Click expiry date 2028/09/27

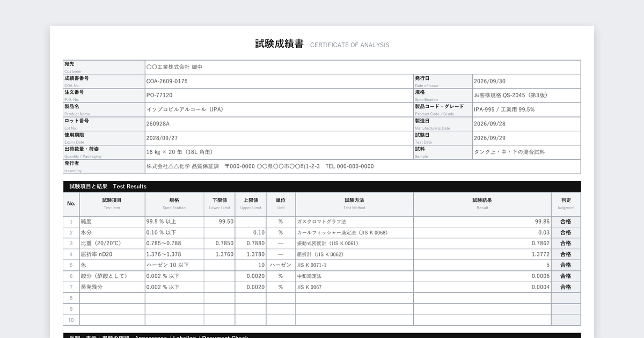(x=279, y=138)
